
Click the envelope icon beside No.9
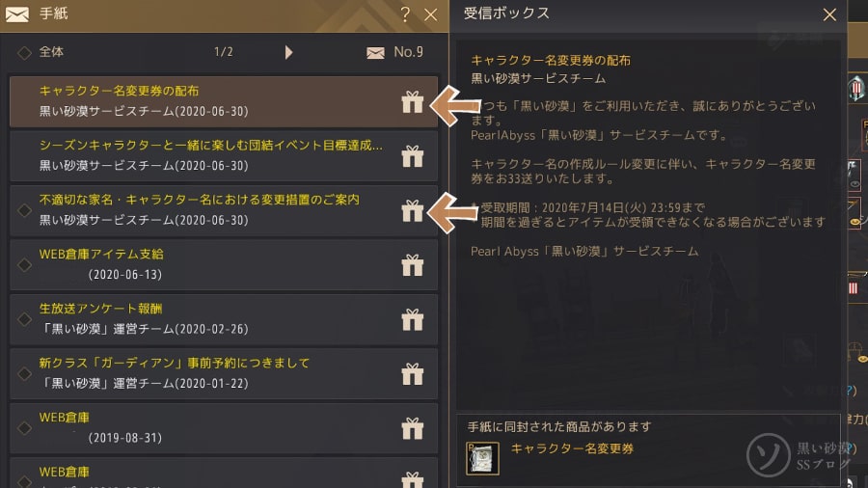[375, 53]
